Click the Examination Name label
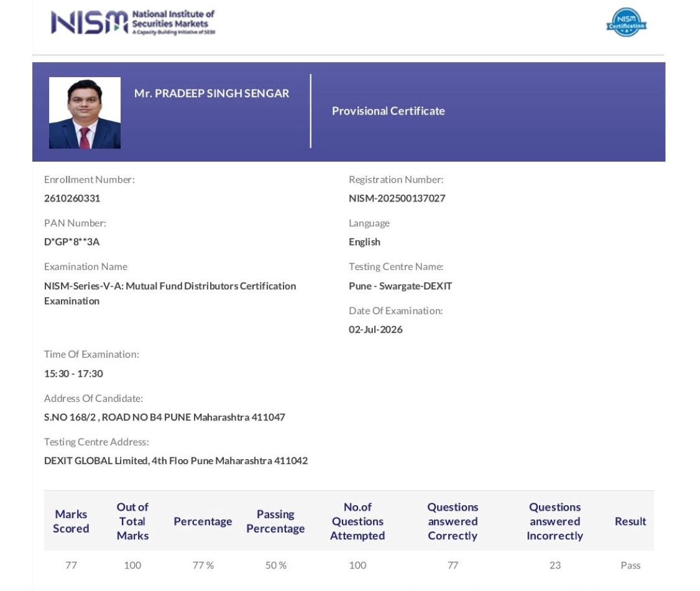 [x=86, y=267]
